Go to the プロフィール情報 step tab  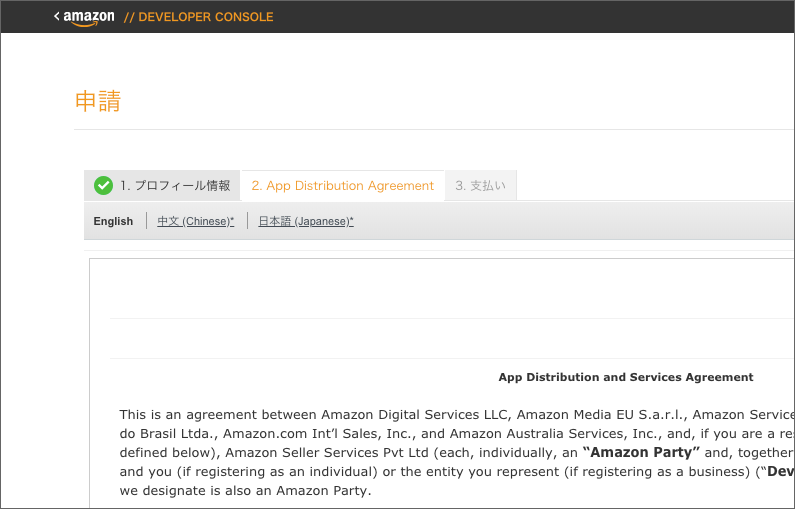point(175,185)
